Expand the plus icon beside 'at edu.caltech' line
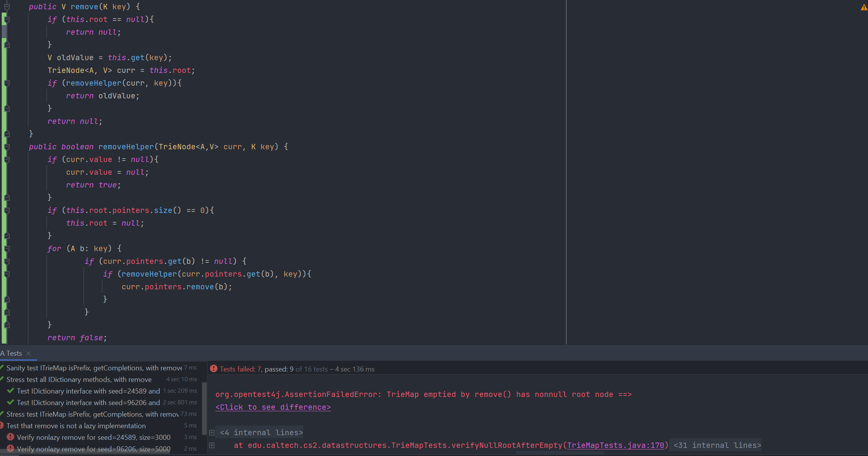 (212, 445)
